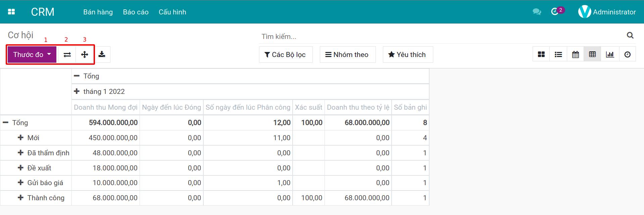Switch to List view
The image size is (644, 215).
(558, 54)
